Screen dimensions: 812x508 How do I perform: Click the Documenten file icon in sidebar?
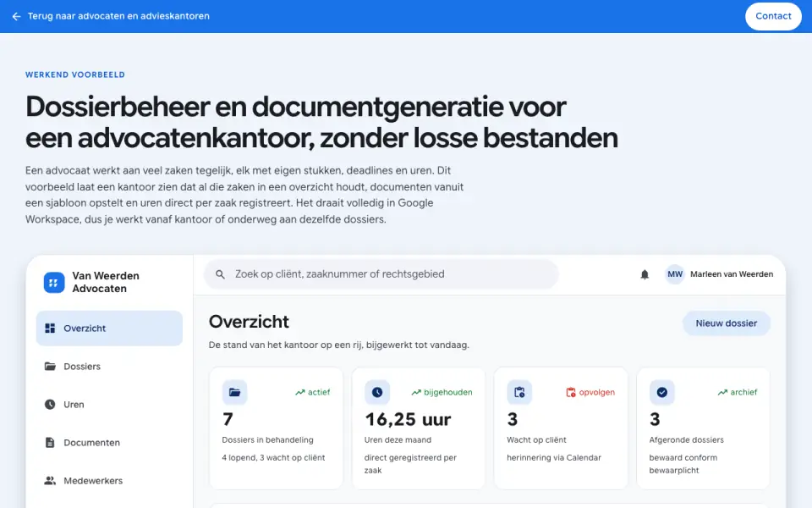pyautogui.click(x=50, y=443)
